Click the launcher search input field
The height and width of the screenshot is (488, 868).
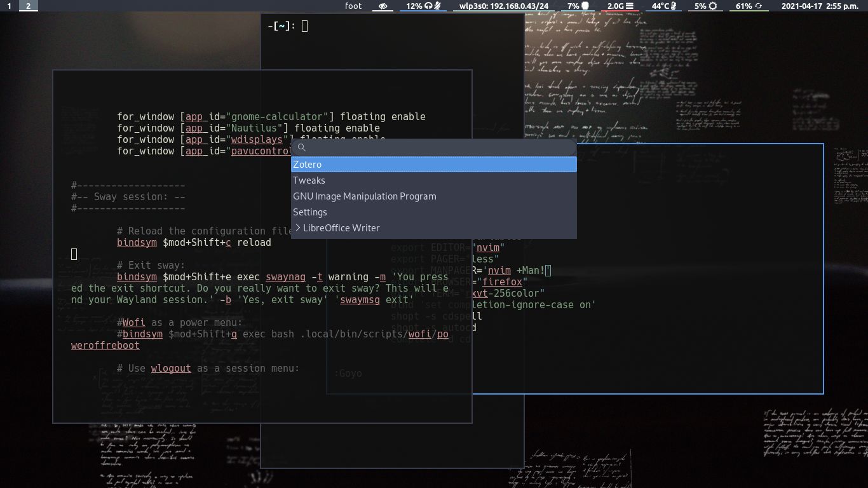point(432,147)
